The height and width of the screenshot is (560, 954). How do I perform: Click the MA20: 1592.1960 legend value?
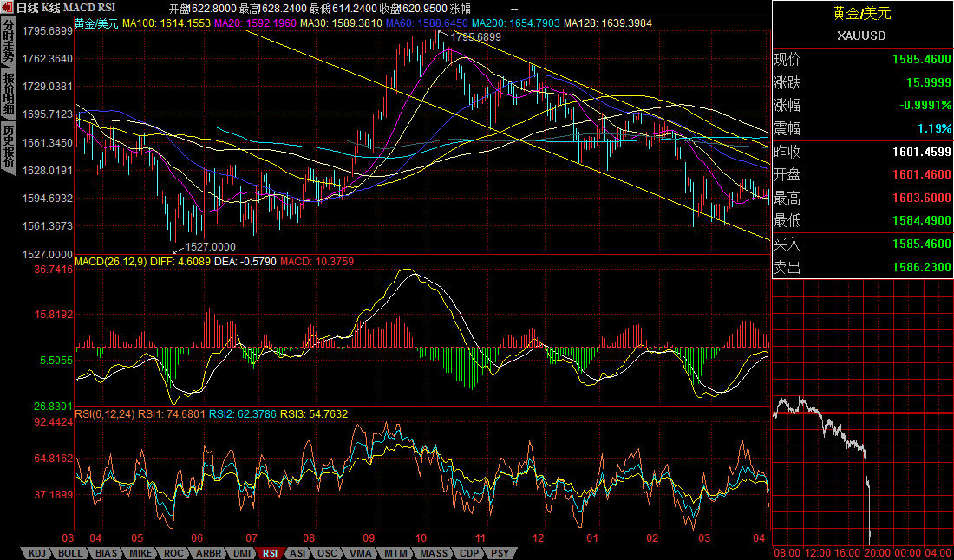(256, 23)
